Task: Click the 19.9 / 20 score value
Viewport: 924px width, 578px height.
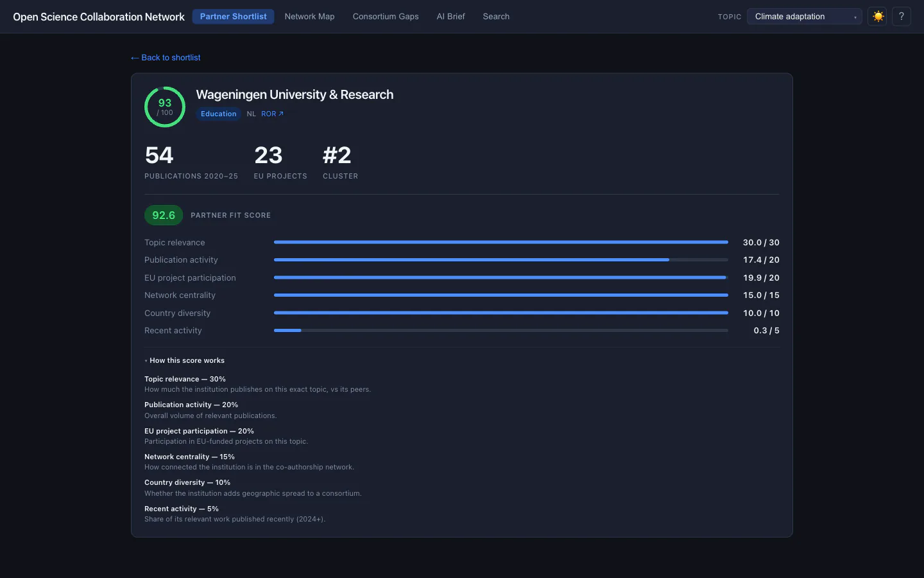Action: click(761, 278)
